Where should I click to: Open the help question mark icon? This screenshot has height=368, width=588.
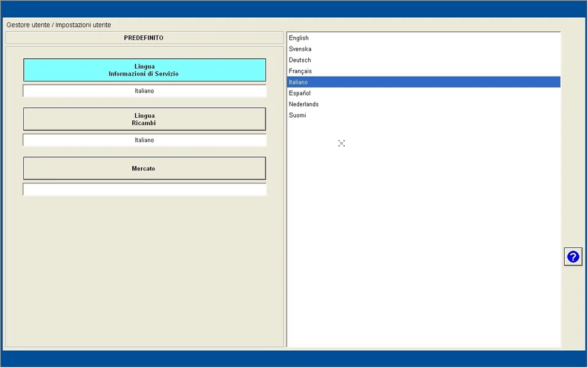(573, 257)
